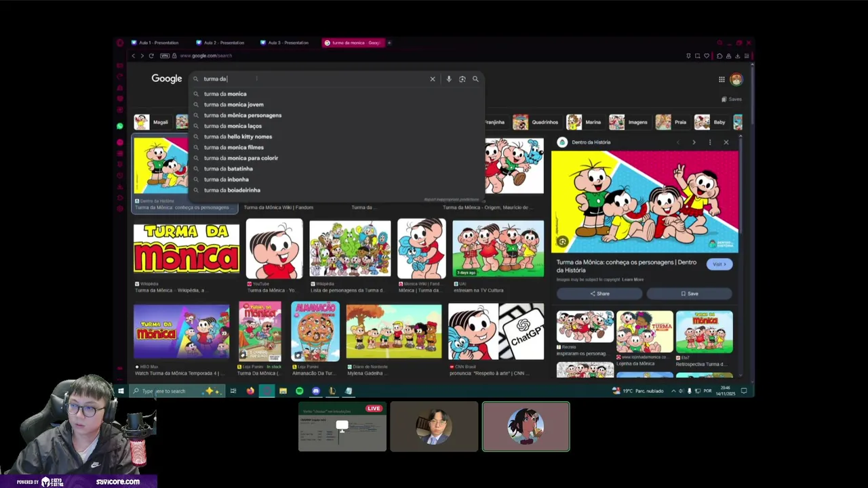Search inside image with the lens icon

(x=562, y=242)
